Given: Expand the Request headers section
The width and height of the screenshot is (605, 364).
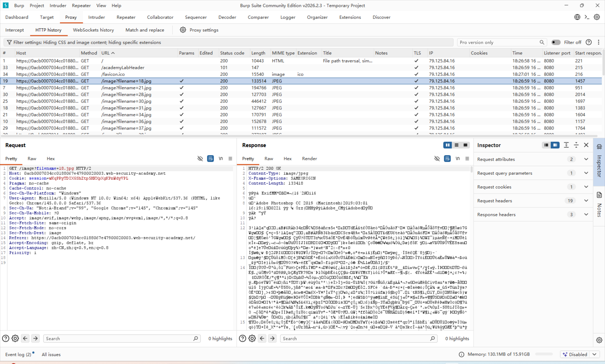Looking at the screenshot, I should coord(586,201).
